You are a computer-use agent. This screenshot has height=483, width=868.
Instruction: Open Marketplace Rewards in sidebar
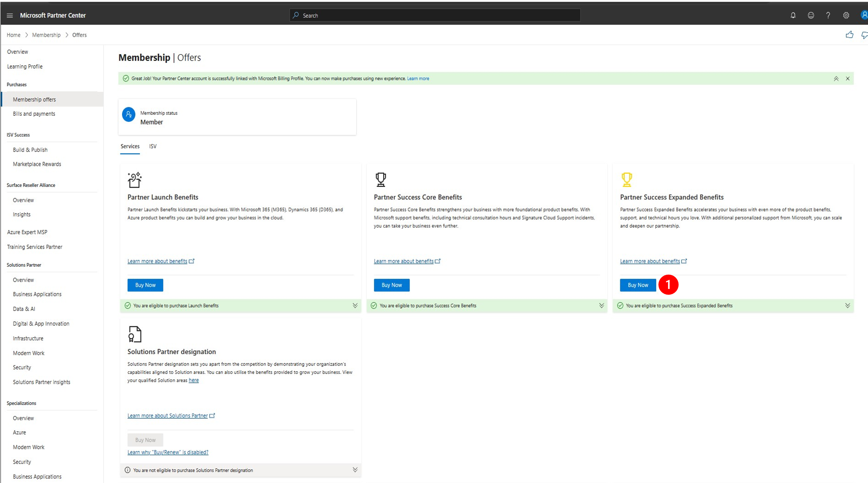37,164
